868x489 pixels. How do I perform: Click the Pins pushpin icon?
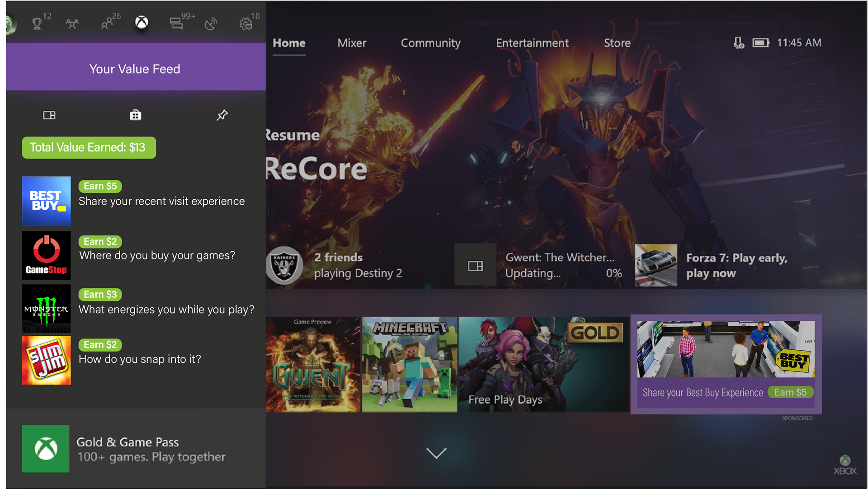click(x=222, y=115)
